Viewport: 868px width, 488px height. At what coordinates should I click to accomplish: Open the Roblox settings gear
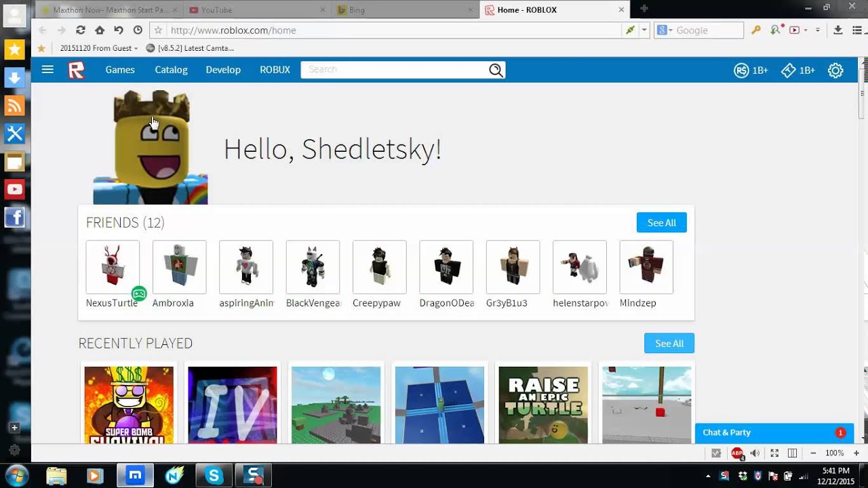[835, 70]
